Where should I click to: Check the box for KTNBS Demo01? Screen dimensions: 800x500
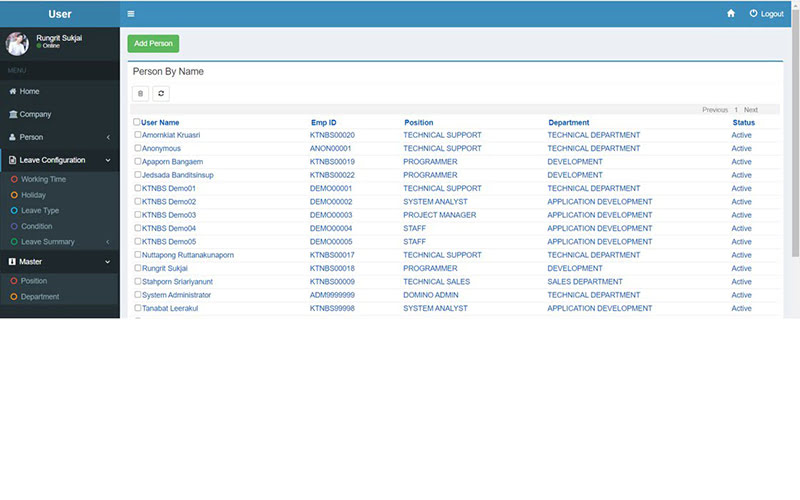point(138,188)
